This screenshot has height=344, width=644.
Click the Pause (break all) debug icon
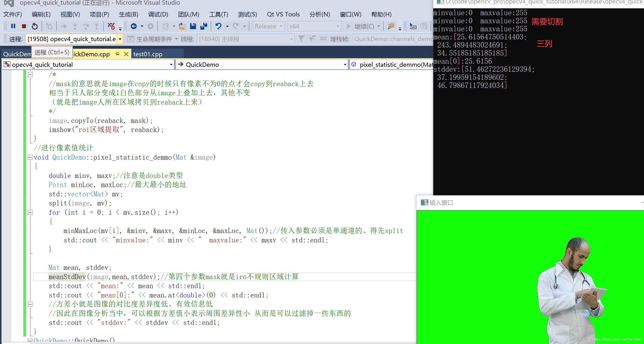pyautogui.click(x=13, y=26)
